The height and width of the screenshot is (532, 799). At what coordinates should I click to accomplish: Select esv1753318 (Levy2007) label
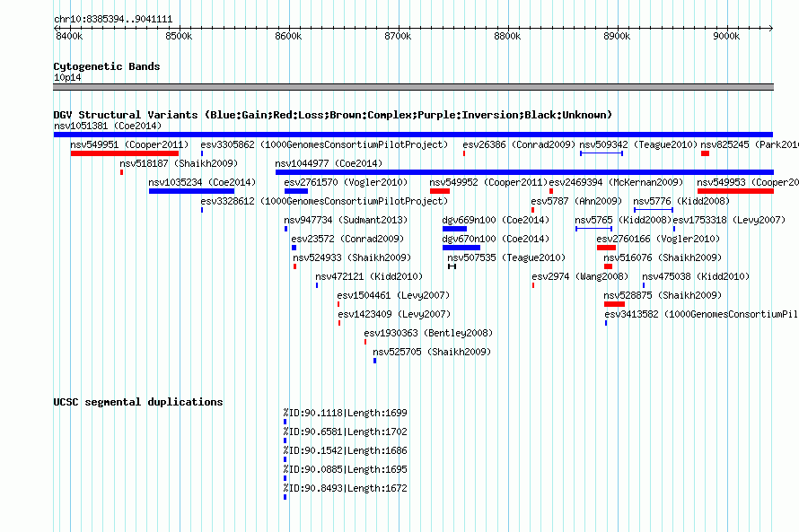[x=729, y=220]
